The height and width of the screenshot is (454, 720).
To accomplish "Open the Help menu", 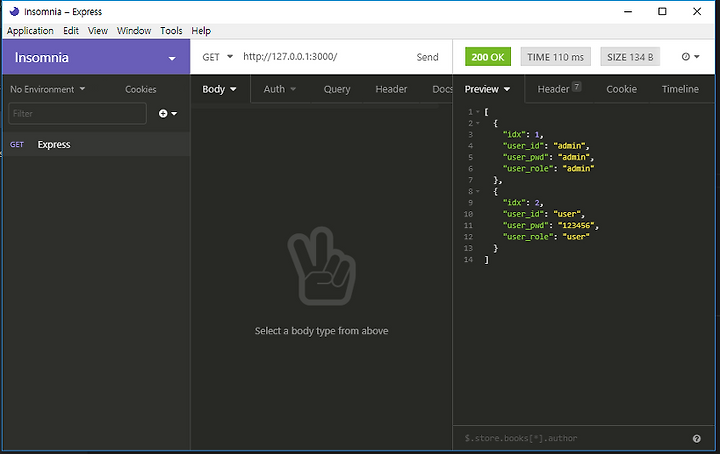I will pyautogui.click(x=201, y=31).
